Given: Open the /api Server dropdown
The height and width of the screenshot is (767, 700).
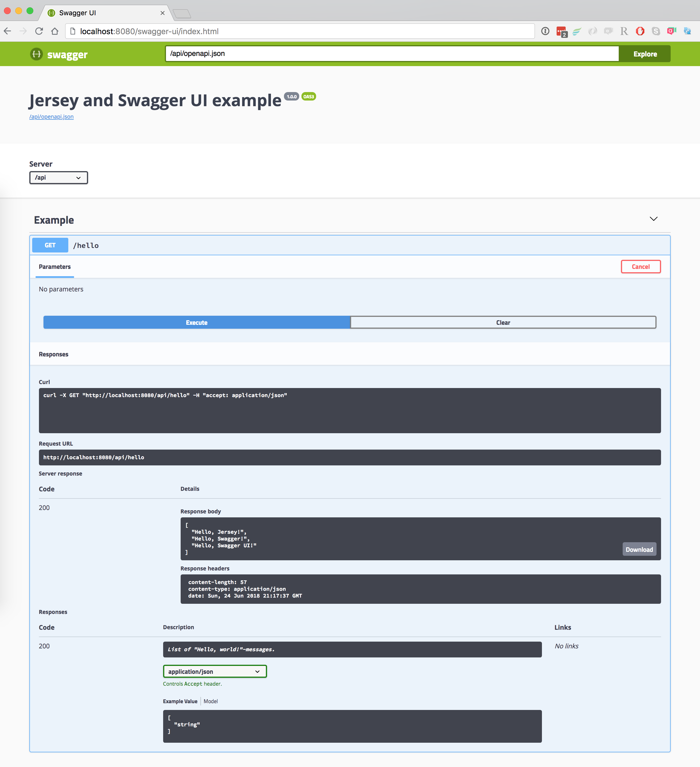Looking at the screenshot, I should tap(58, 178).
